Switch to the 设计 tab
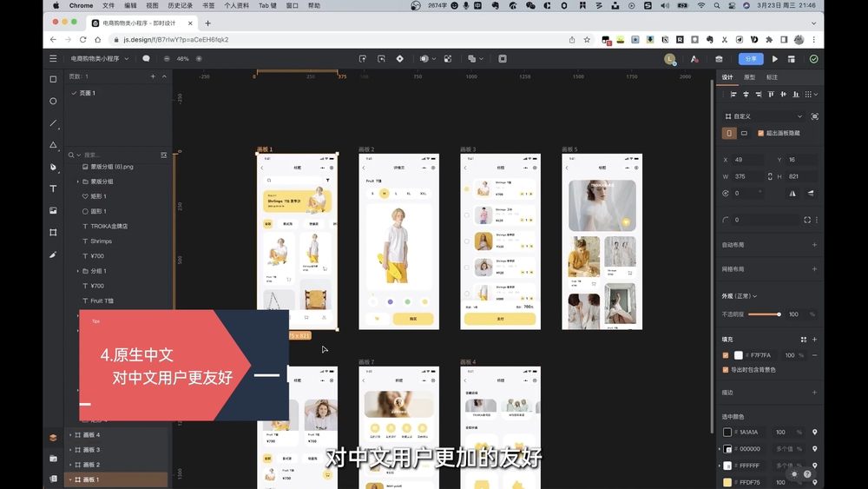The image size is (868, 489). [727, 77]
